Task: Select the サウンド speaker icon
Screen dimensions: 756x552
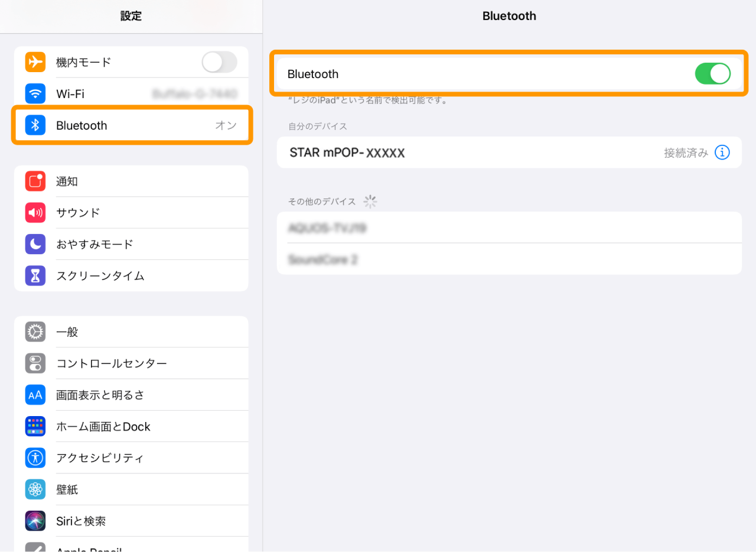Action: click(35, 212)
